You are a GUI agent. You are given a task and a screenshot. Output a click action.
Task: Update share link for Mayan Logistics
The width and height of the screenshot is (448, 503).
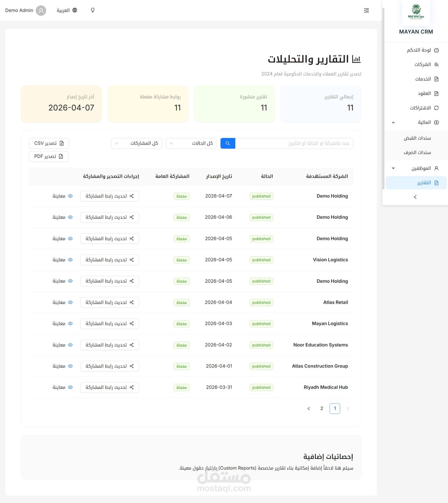point(109,324)
